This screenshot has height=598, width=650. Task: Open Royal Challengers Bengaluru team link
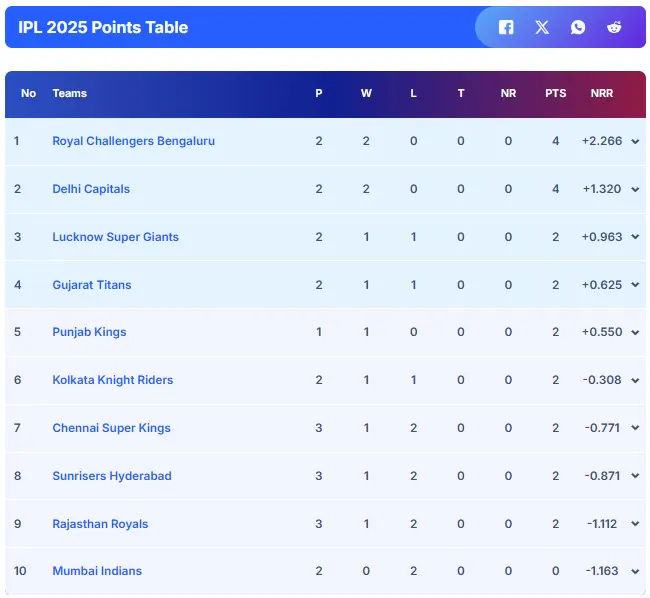133,141
